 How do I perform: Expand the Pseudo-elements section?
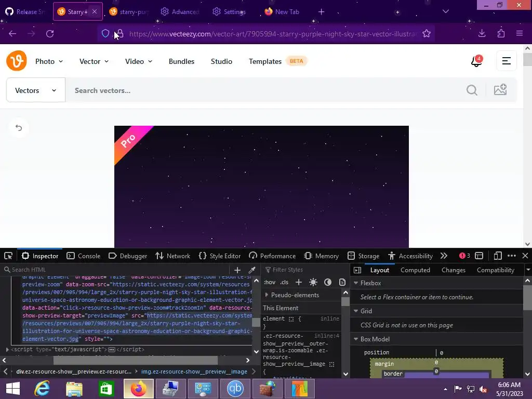pyautogui.click(x=267, y=295)
